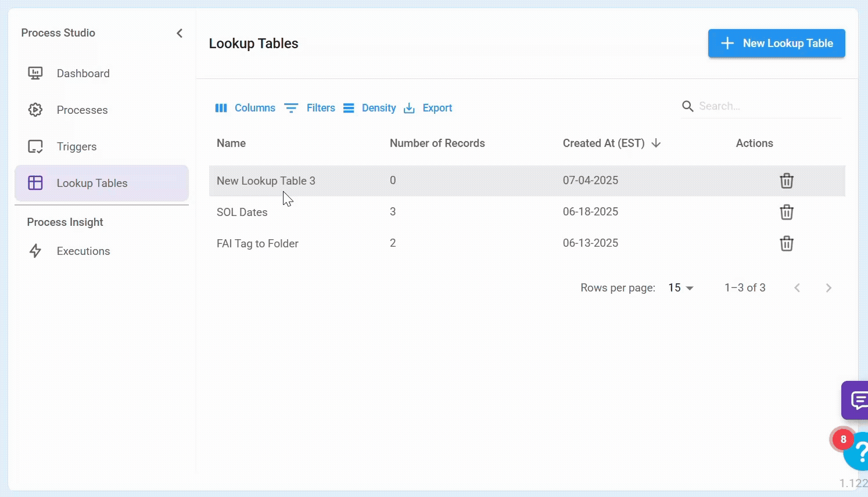Click the Triggers icon in the sidebar

tap(35, 146)
